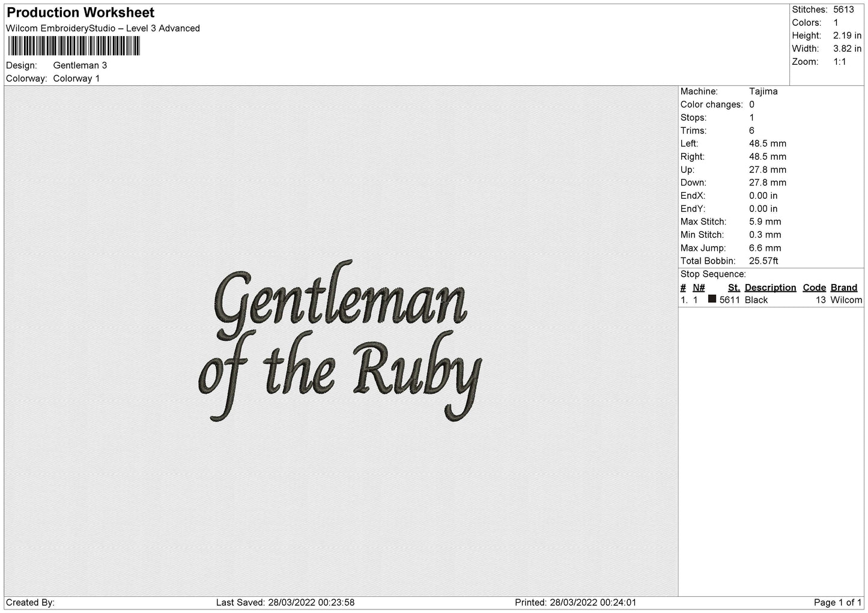Screen dimensions: 868x613
Task: Click the stitch count 5611 in sequence row
Action: point(729,300)
